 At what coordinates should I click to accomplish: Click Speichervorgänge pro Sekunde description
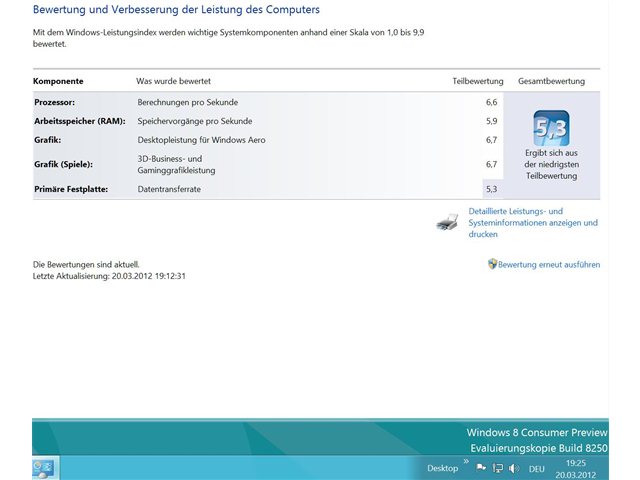(195, 121)
